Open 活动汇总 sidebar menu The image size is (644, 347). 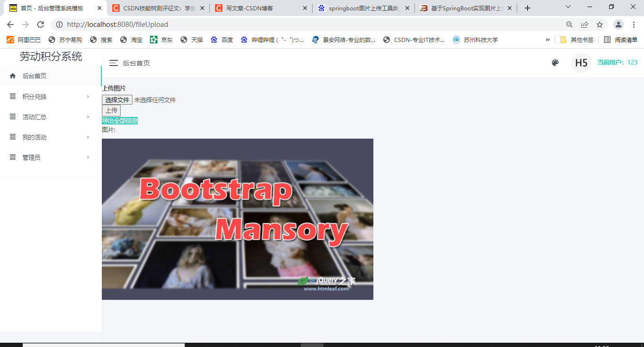coord(50,117)
